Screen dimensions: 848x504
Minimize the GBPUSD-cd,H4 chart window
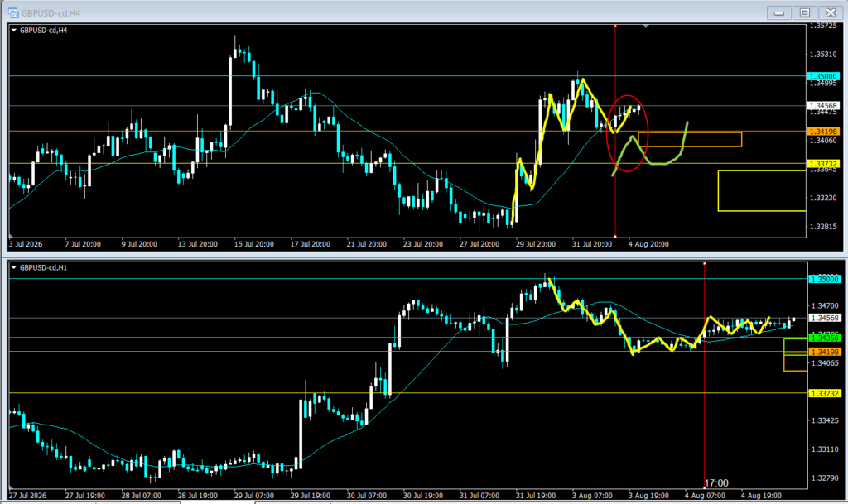[778, 12]
